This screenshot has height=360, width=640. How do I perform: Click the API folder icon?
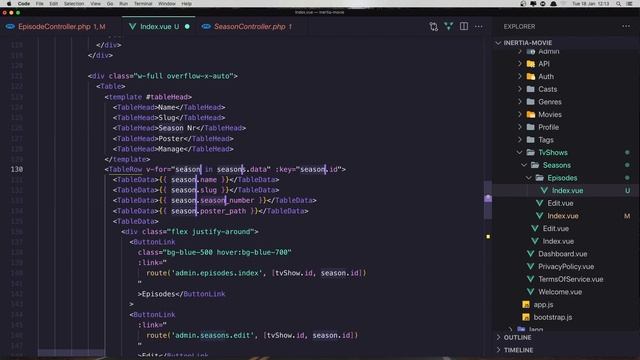point(531,64)
